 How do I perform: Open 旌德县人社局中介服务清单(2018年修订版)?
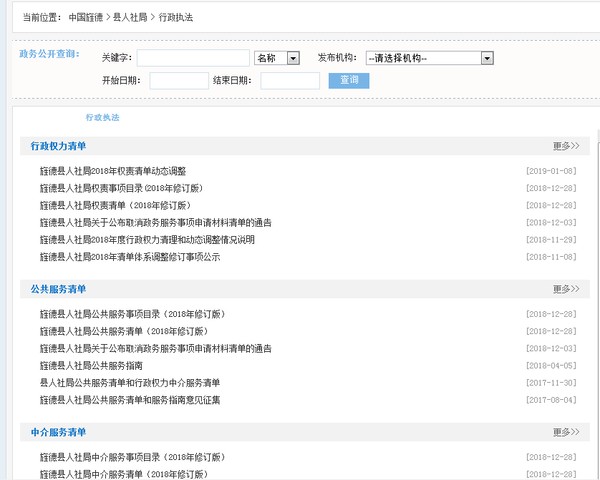pos(124,474)
